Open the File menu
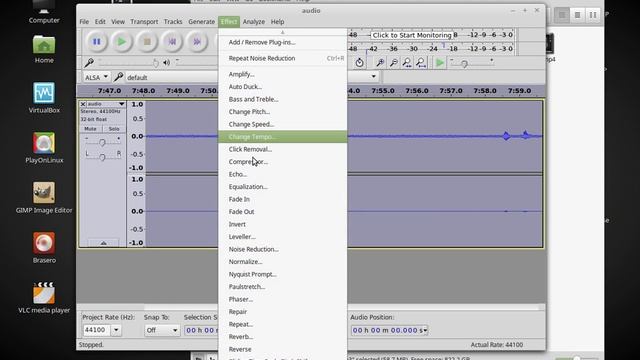Screen dimensions: 640x360 [84, 22]
